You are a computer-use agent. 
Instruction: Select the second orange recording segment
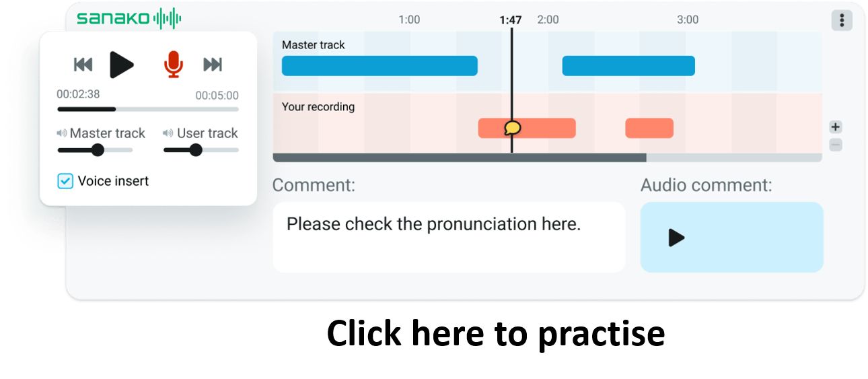click(649, 128)
